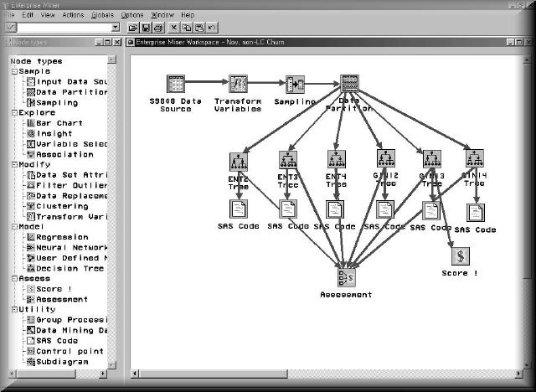Viewport: 536px width, 392px height.
Task: Select Clustering in node types tree
Action: [58, 206]
